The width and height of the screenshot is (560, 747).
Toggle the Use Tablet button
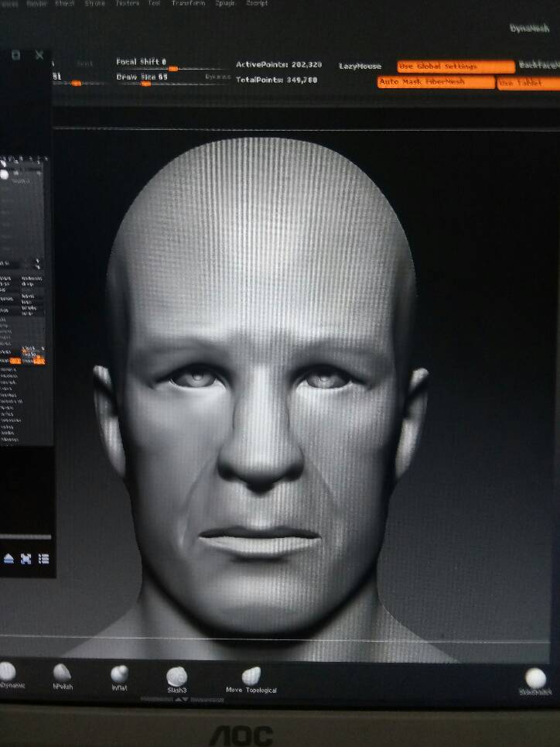tap(528, 84)
